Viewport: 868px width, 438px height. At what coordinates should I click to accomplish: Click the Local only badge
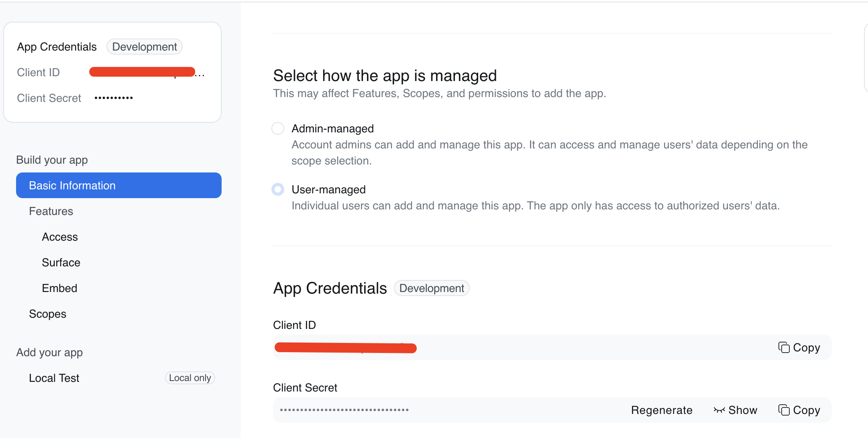[190, 378]
